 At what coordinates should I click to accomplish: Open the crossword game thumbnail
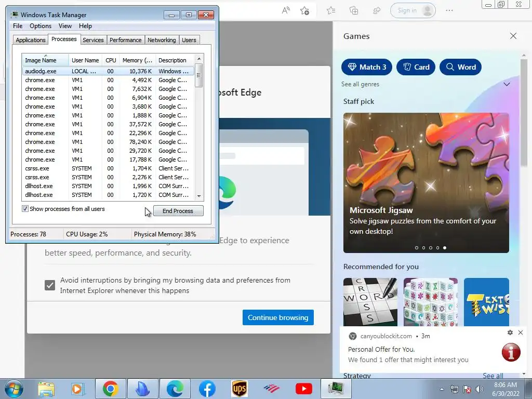tap(370, 302)
